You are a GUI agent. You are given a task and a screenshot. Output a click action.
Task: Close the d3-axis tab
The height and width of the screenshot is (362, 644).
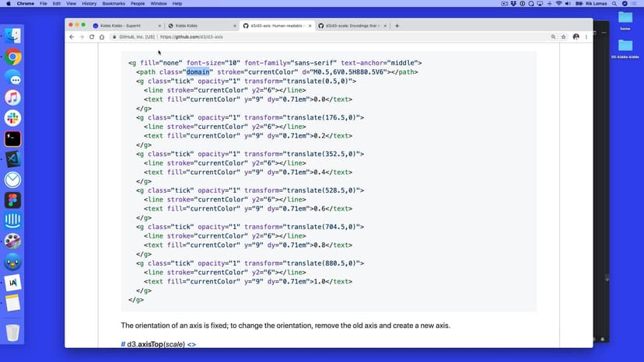[x=310, y=26]
